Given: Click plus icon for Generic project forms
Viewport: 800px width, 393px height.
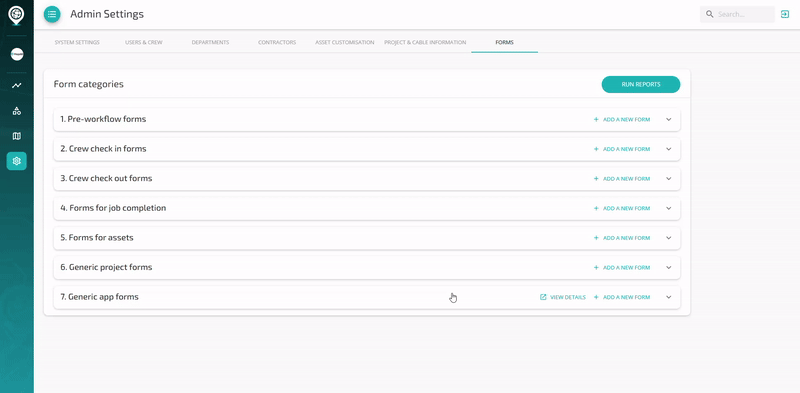Looking at the screenshot, I should 596,267.
